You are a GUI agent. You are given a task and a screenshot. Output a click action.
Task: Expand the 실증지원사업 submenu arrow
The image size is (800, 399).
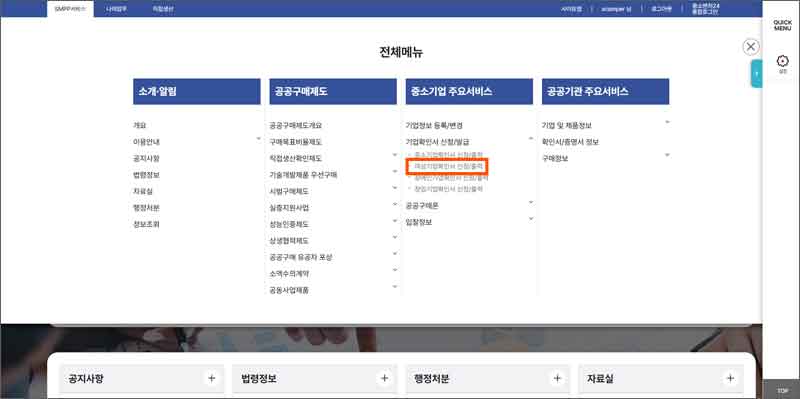pyautogui.click(x=394, y=205)
